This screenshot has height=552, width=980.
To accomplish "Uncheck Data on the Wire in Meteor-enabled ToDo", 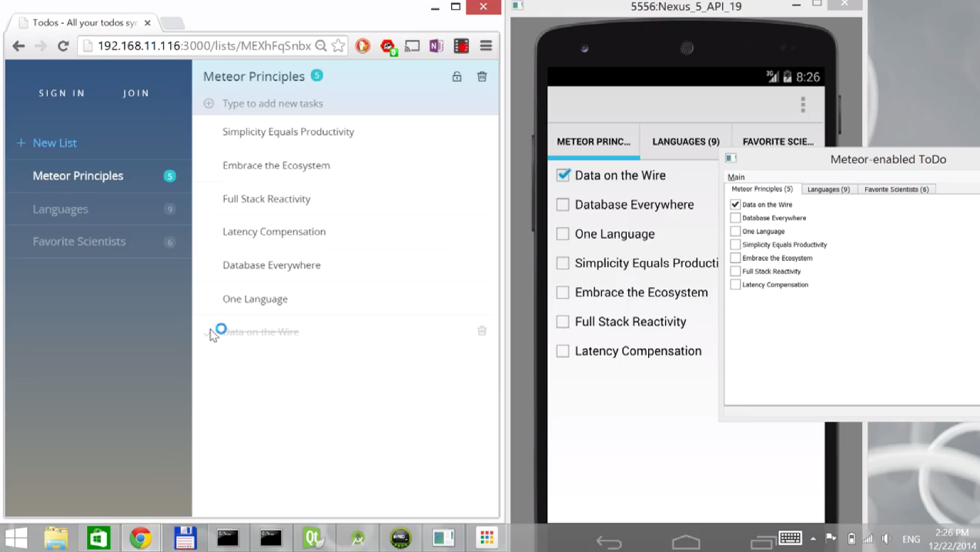I will [735, 205].
